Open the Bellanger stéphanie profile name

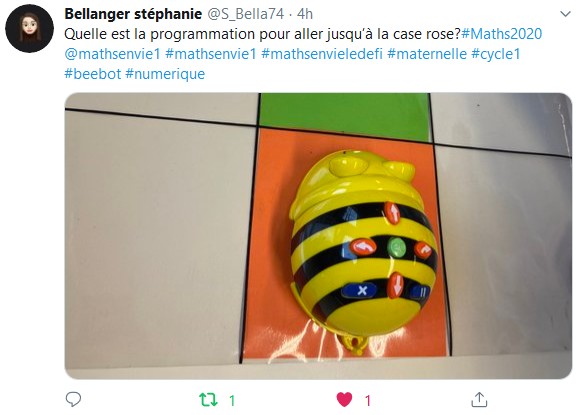coord(133,14)
